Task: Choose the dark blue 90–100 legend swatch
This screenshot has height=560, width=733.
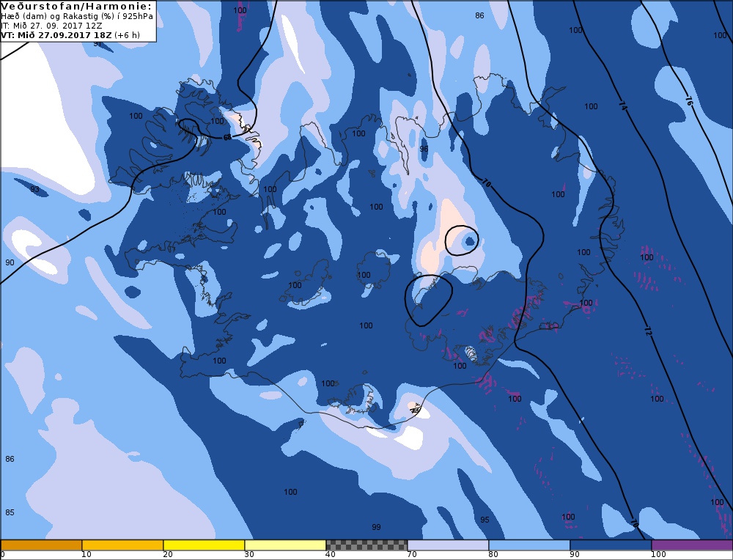Action: point(611,545)
